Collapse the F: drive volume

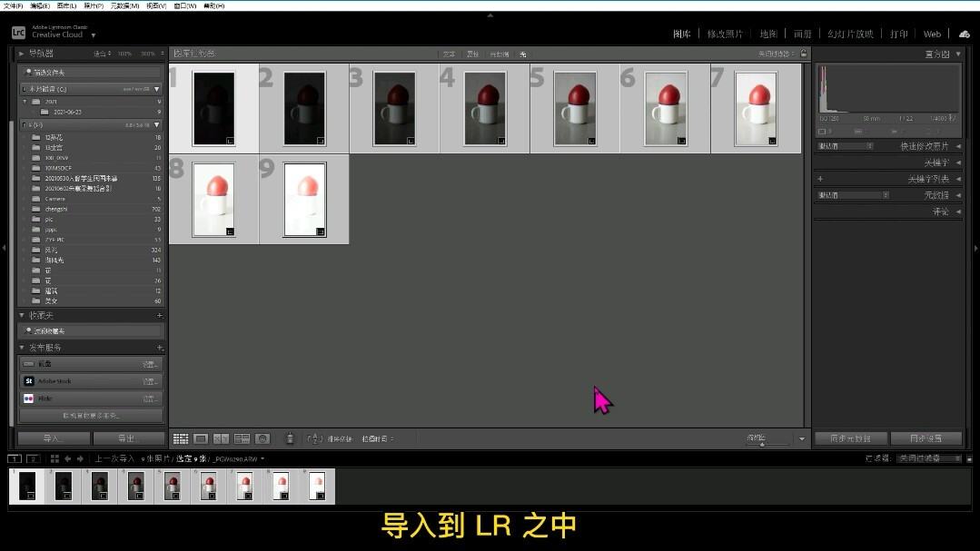click(157, 125)
